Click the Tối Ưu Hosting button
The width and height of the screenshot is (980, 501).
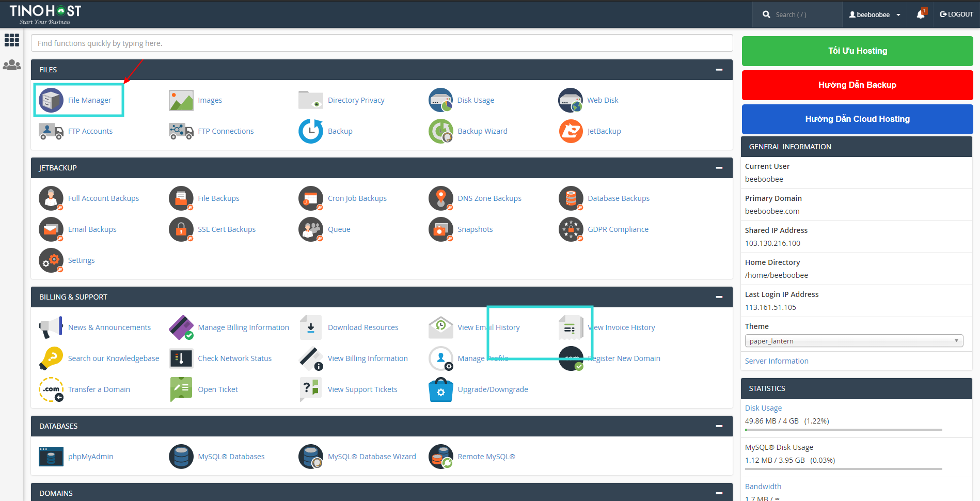858,51
